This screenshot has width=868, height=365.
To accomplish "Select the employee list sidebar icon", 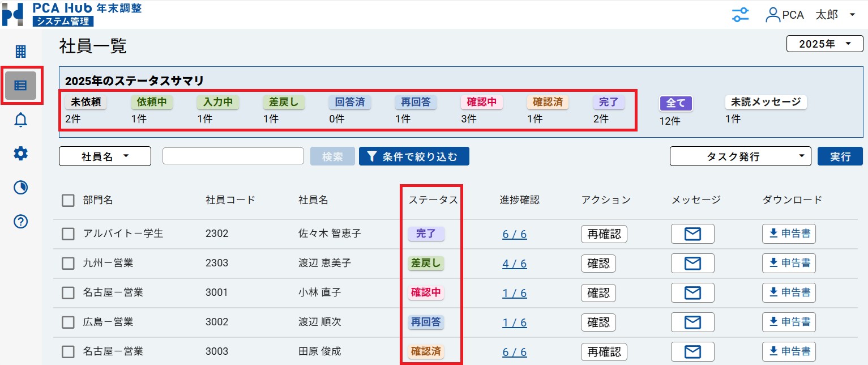I will pos(21,86).
